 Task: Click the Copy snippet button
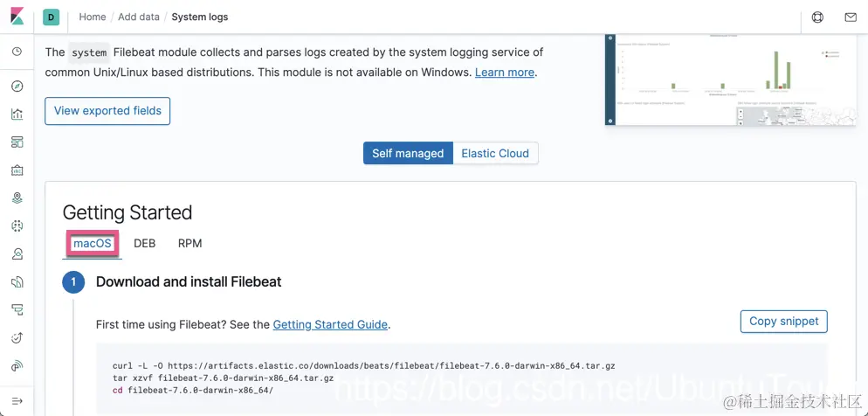pyautogui.click(x=784, y=322)
